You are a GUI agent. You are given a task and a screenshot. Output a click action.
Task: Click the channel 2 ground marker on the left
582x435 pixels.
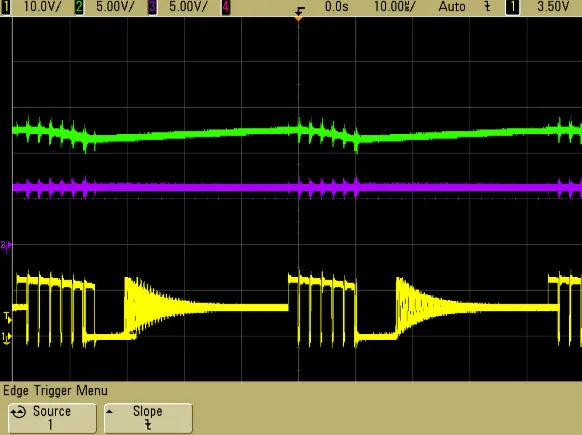(x=6, y=246)
